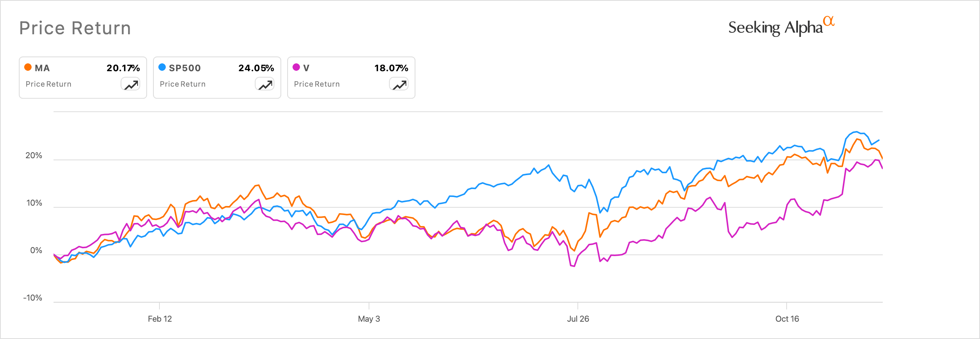The image size is (980, 339).
Task: Toggle the SP500 ticker label
Action: coord(185,68)
